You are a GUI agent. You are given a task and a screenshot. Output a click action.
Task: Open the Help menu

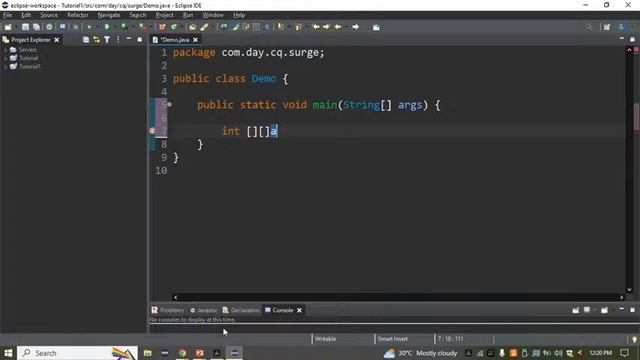(x=239, y=15)
